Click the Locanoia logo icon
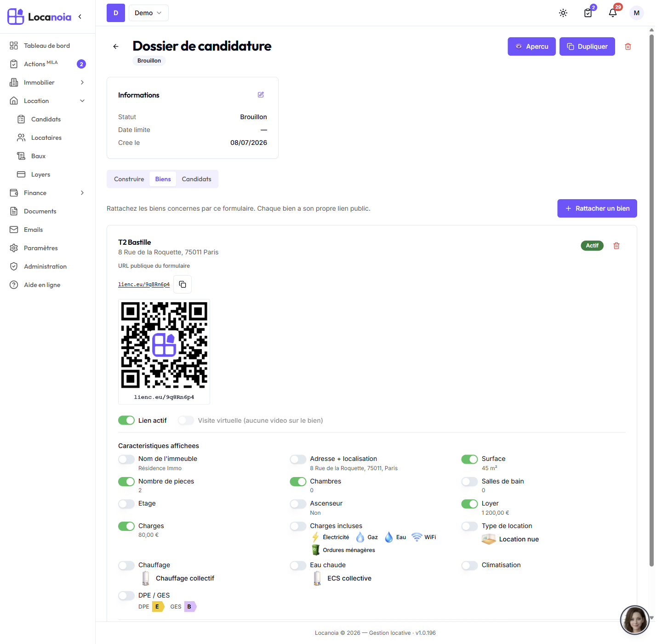The width and height of the screenshot is (662, 644). click(16, 17)
